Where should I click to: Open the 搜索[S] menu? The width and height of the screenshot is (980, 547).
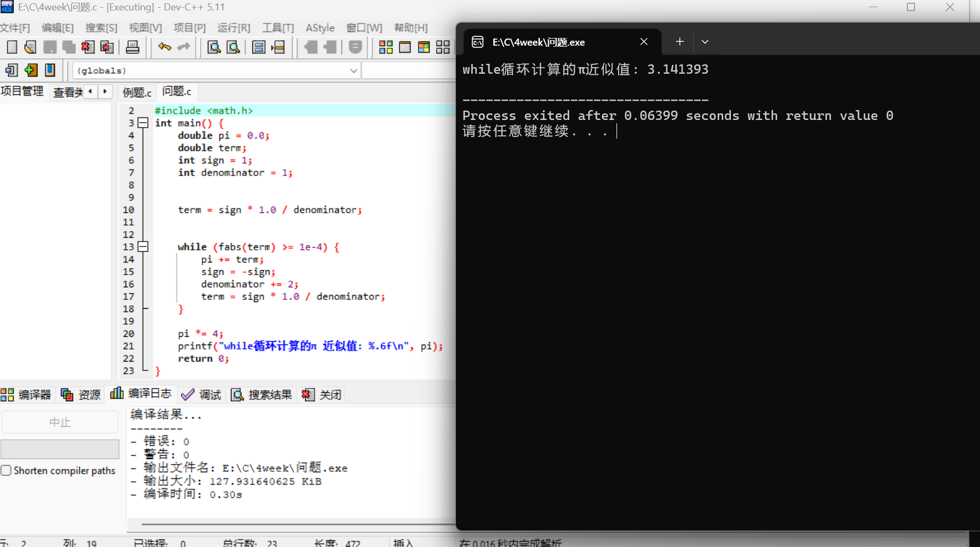pos(101,28)
